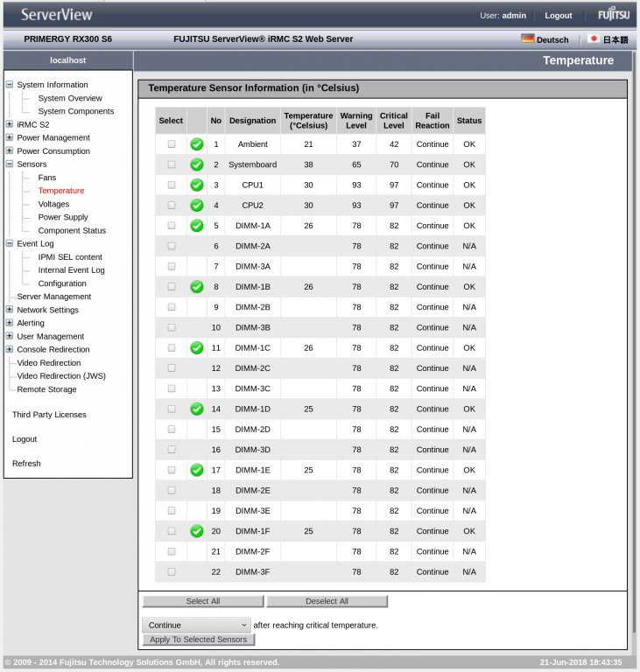Image resolution: width=640 pixels, height=672 pixels.
Task: Open IPMI SEL content in Event Log
Action: click(x=70, y=257)
